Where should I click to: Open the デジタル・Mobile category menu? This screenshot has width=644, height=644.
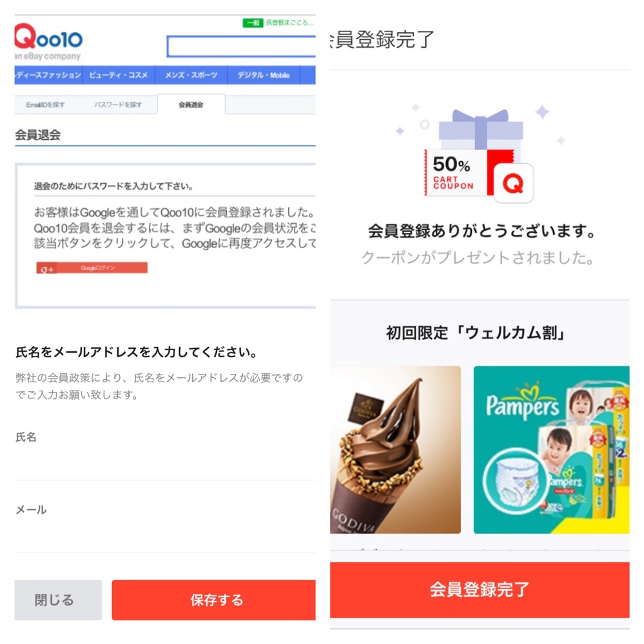tap(264, 75)
